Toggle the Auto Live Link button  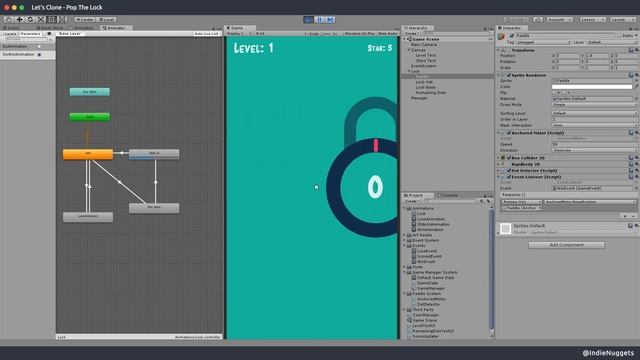click(x=206, y=33)
